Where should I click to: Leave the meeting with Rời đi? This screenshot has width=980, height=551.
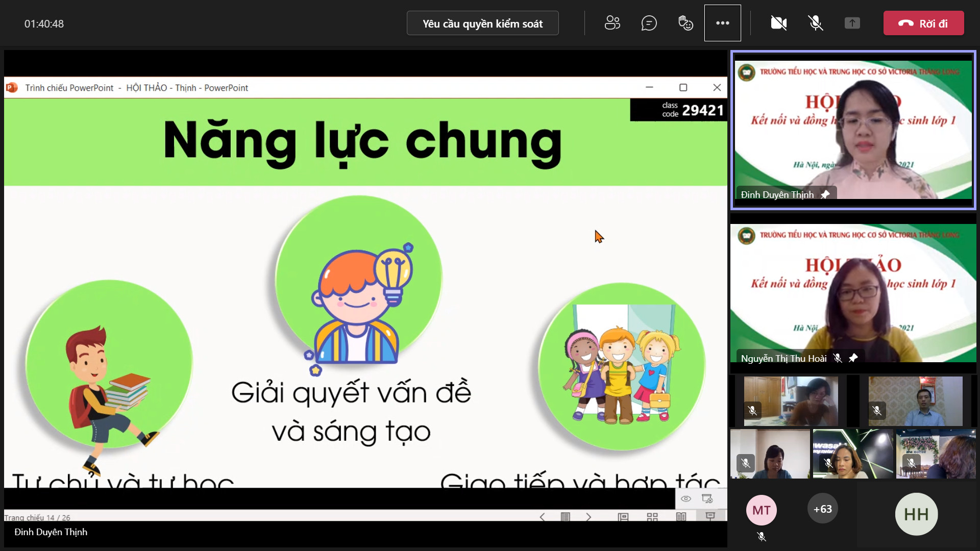point(923,23)
